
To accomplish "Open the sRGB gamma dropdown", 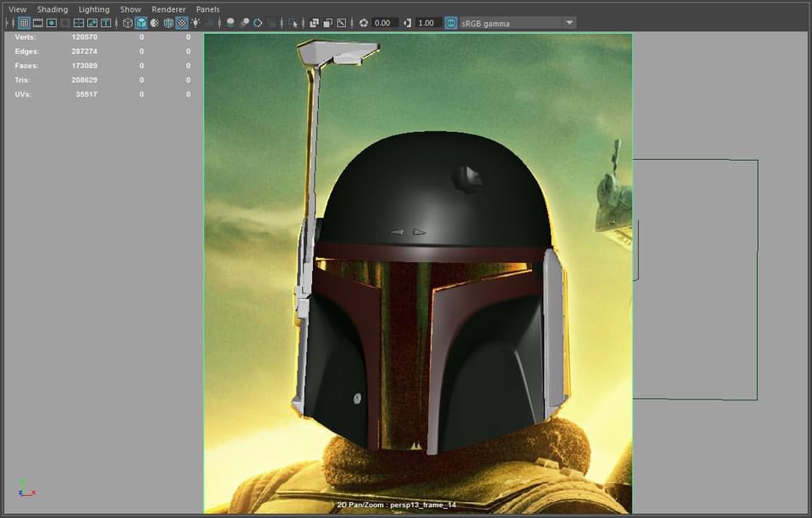I will 518,23.
